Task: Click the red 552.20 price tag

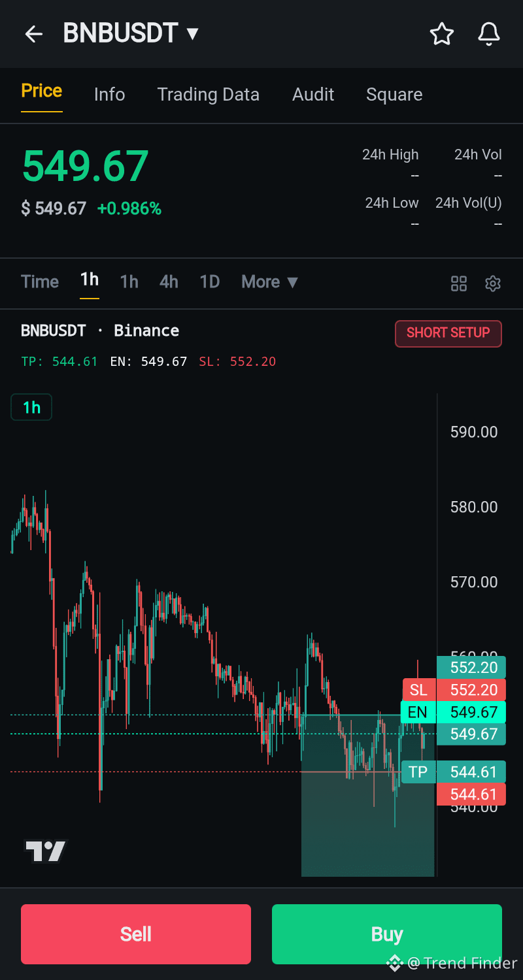Action: point(471,690)
